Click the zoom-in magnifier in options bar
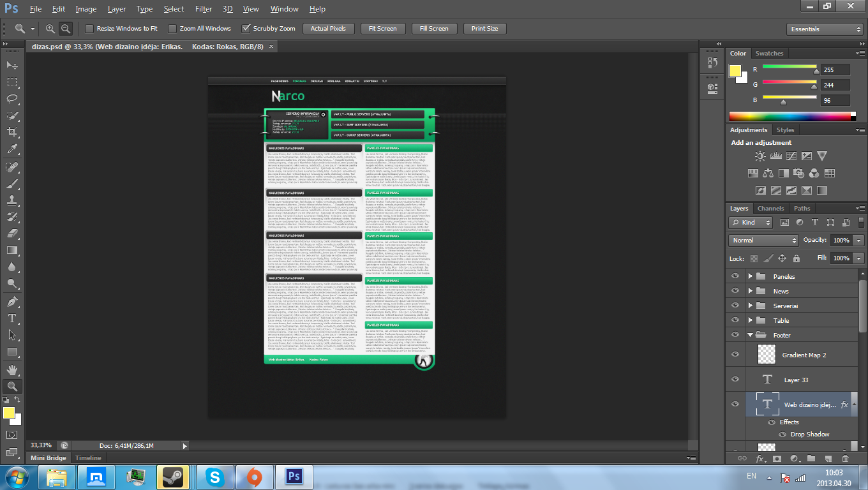Viewport: 868px width, 490px height. pyautogui.click(x=50, y=29)
